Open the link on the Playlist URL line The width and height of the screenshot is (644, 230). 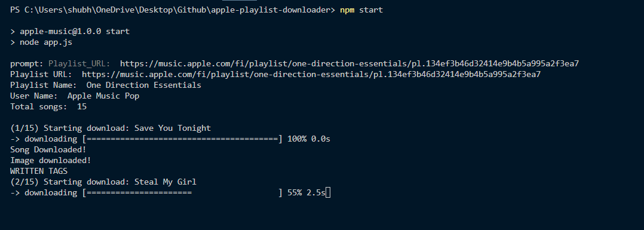(x=311, y=74)
